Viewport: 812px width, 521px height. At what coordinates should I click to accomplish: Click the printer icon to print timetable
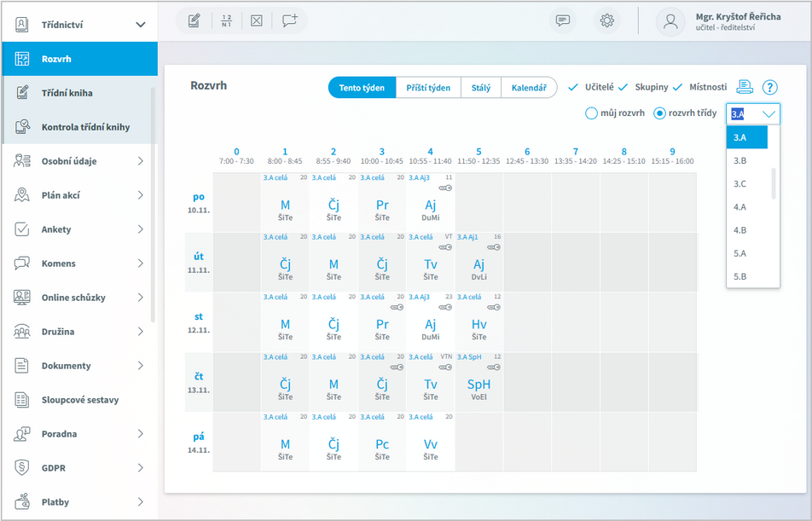click(745, 87)
